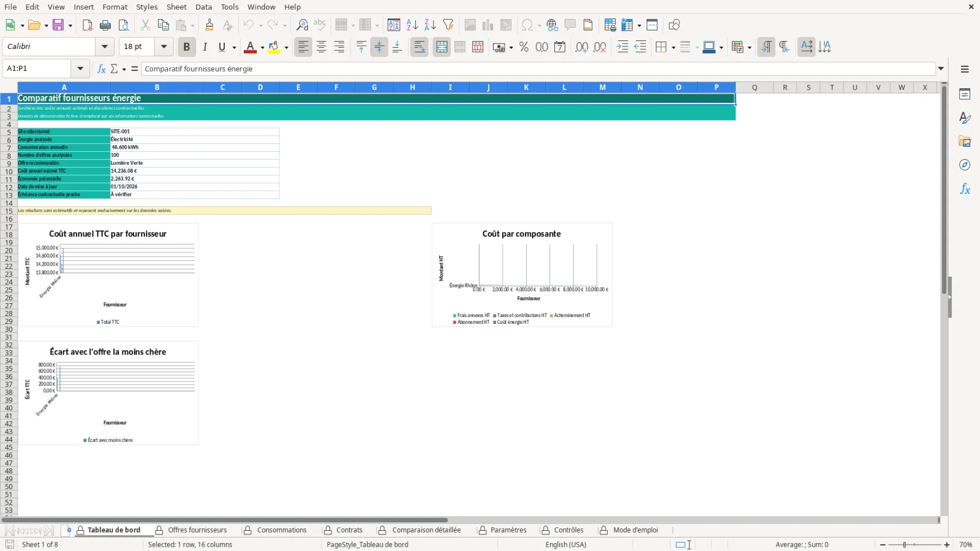The image size is (980, 551).
Task: Open sidebar Gallery deck
Action: coord(965,142)
